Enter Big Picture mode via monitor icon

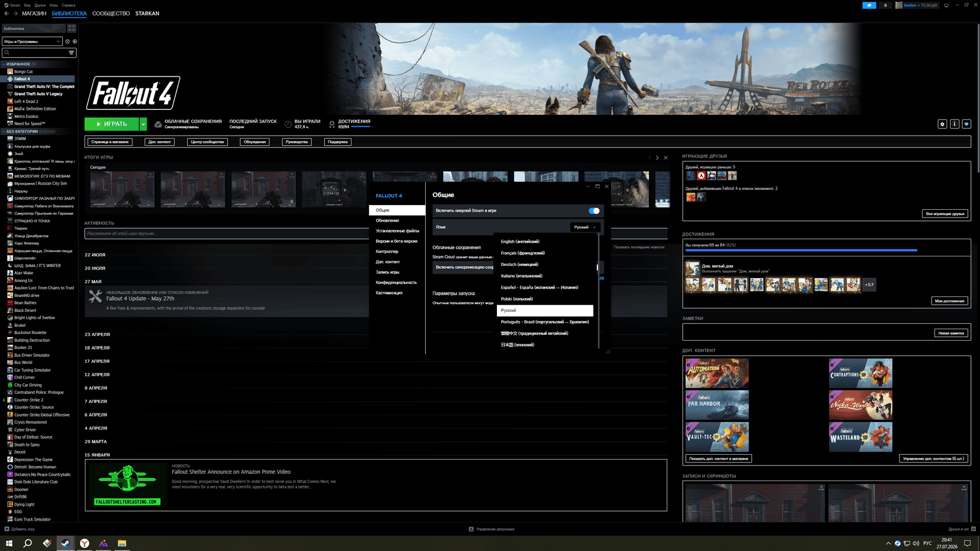point(946,5)
